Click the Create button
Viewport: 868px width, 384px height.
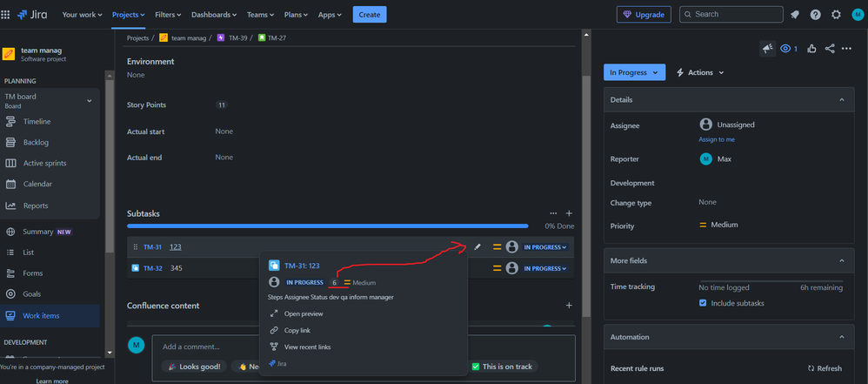tap(370, 15)
